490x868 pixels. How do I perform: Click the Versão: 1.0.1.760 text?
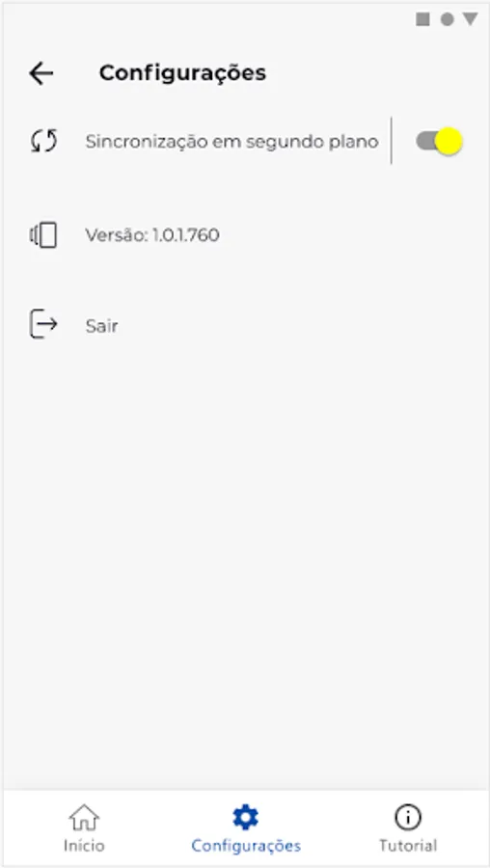(x=152, y=236)
